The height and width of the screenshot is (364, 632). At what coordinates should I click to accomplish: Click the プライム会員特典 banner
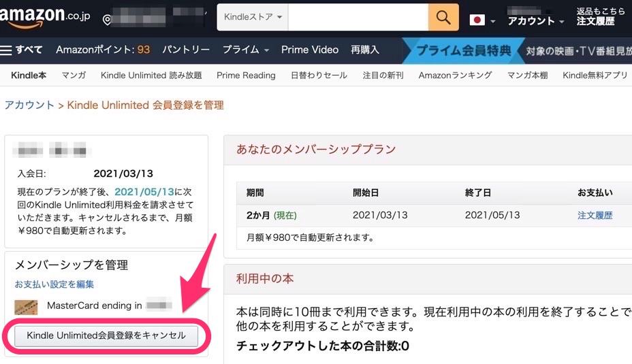tap(464, 51)
